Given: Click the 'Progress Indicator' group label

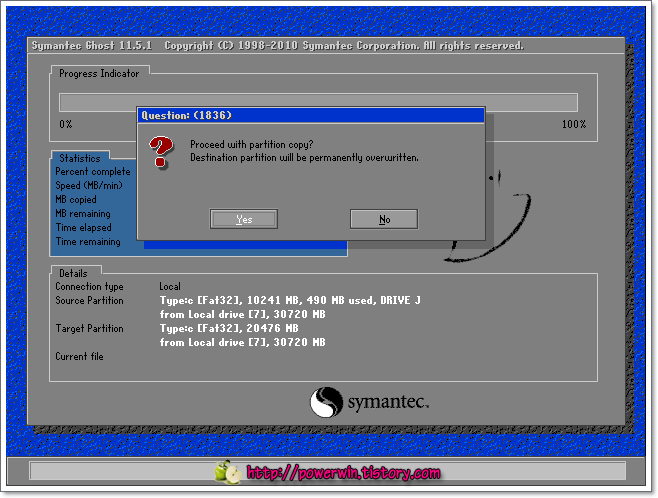Looking at the screenshot, I should [x=99, y=73].
